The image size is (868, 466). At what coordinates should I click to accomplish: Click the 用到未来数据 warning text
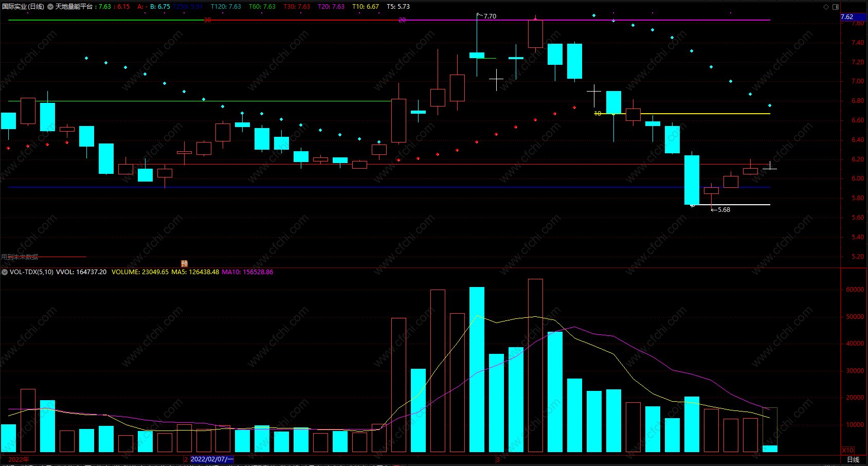tap(20, 257)
